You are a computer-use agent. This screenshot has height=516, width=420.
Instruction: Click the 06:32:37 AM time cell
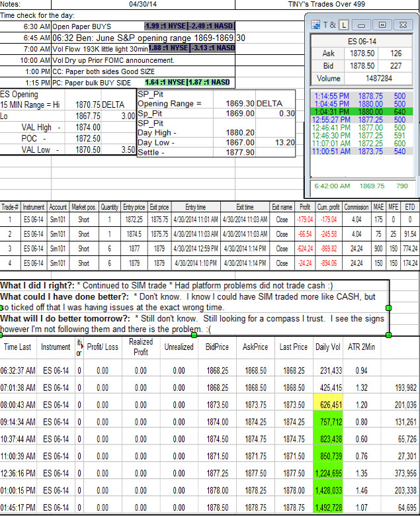coord(18,370)
